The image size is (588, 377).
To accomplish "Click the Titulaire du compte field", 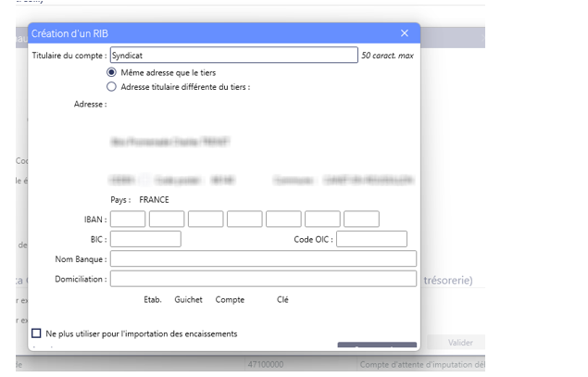I will [233, 56].
